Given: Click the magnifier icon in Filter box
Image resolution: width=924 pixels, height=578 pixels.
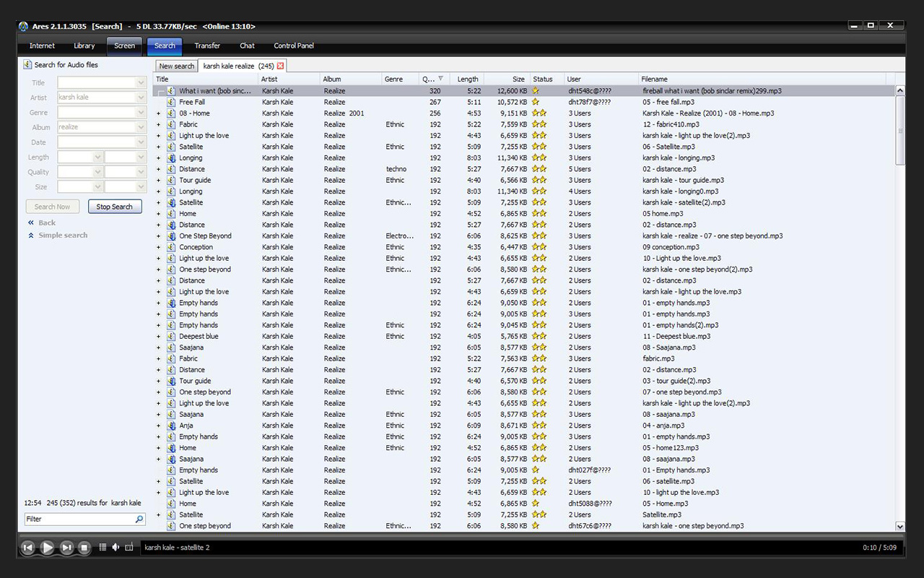Looking at the screenshot, I should click(139, 519).
